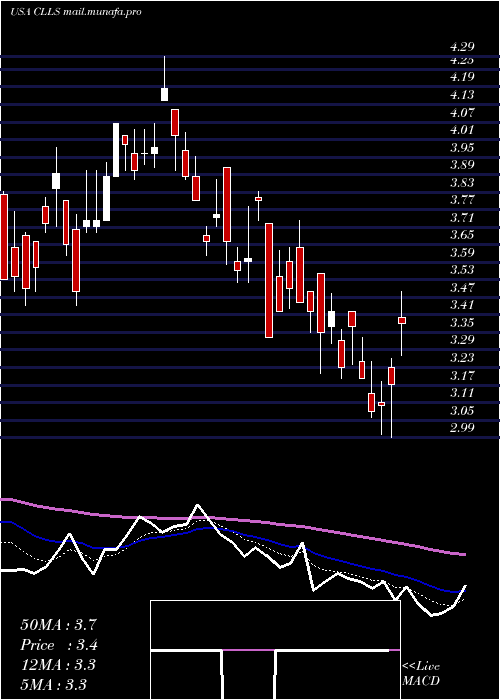Screen dimensions: 500x700
Task: Click the 3.95 price axis label
Action: [462, 147]
